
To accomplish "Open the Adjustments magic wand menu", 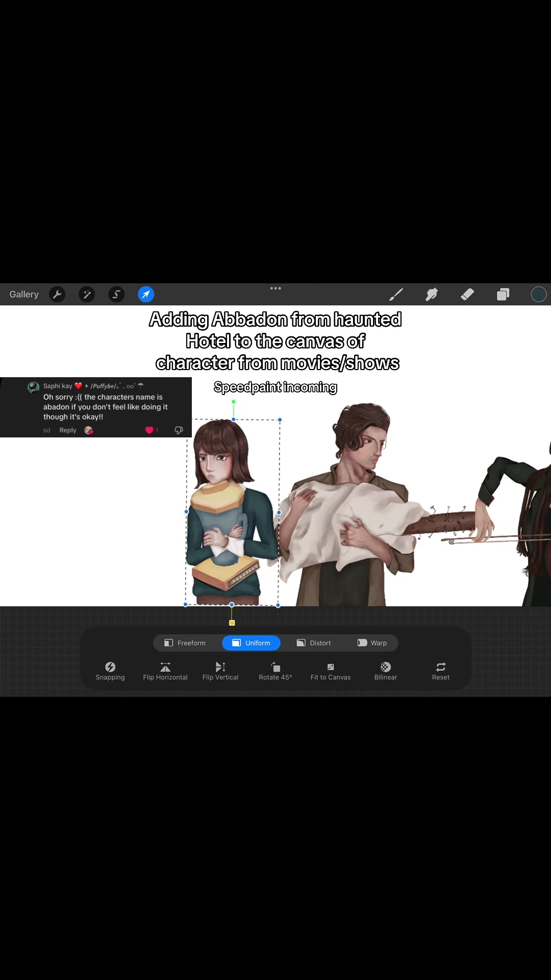I will [87, 295].
